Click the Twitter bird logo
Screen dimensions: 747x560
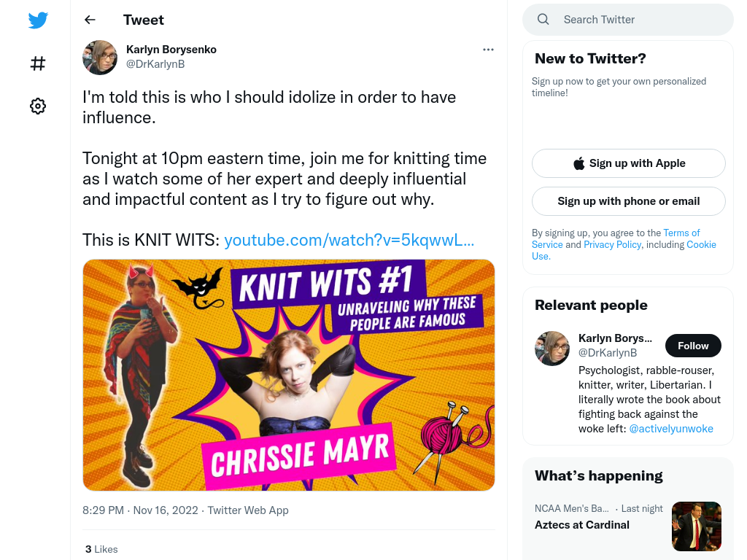38,20
